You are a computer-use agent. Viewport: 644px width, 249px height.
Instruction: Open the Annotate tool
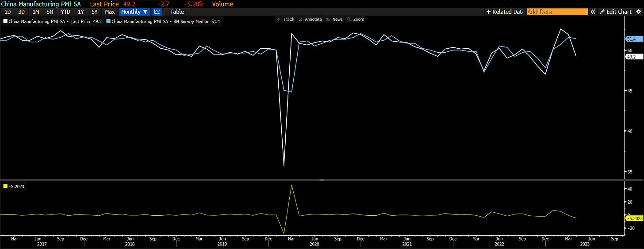(310, 19)
